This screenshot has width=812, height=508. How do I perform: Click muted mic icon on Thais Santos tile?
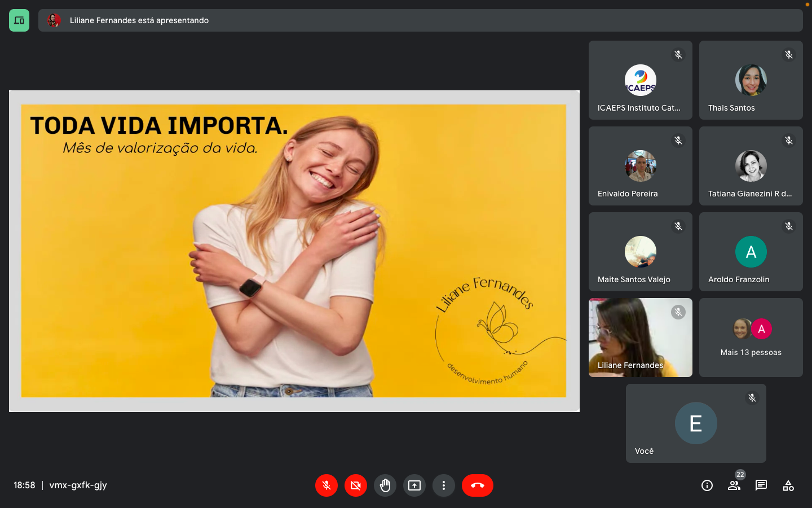789,55
